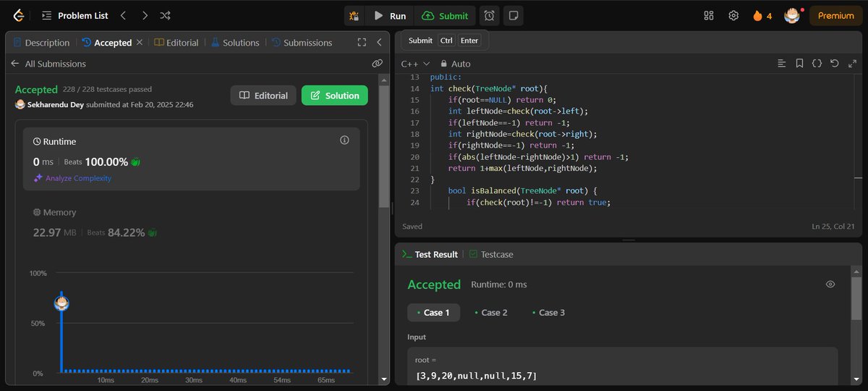Format code with lines icon
Screen dimensions: 868x391
(781, 64)
